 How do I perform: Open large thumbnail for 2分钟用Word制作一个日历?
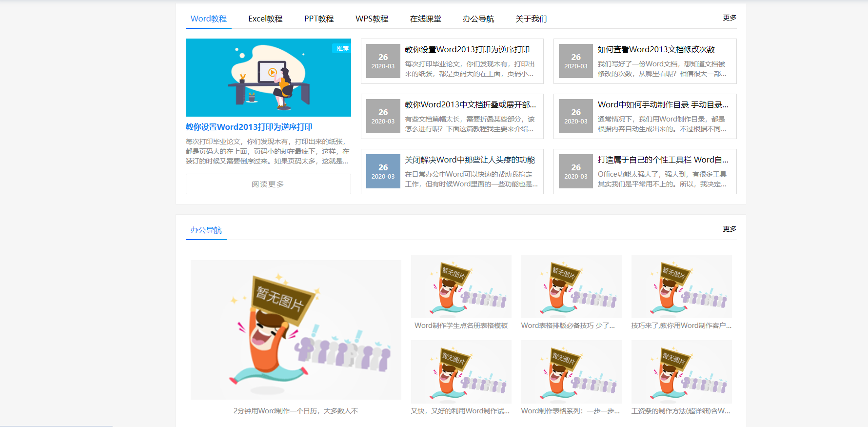coord(296,330)
